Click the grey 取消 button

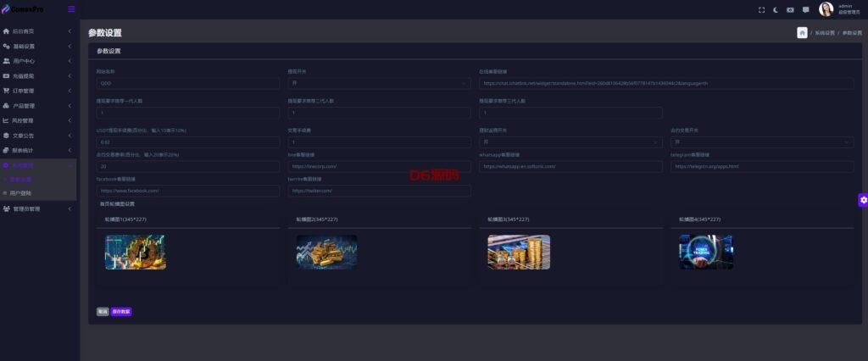click(103, 312)
